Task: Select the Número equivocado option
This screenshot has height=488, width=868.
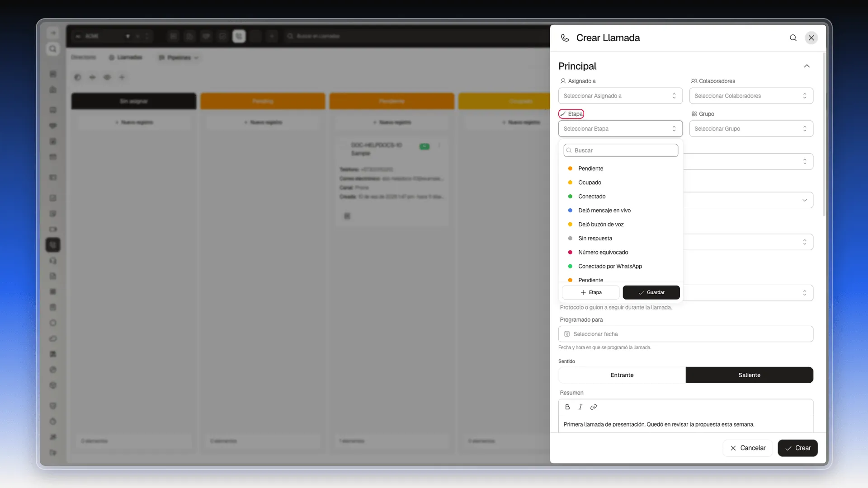Action: point(621,253)
